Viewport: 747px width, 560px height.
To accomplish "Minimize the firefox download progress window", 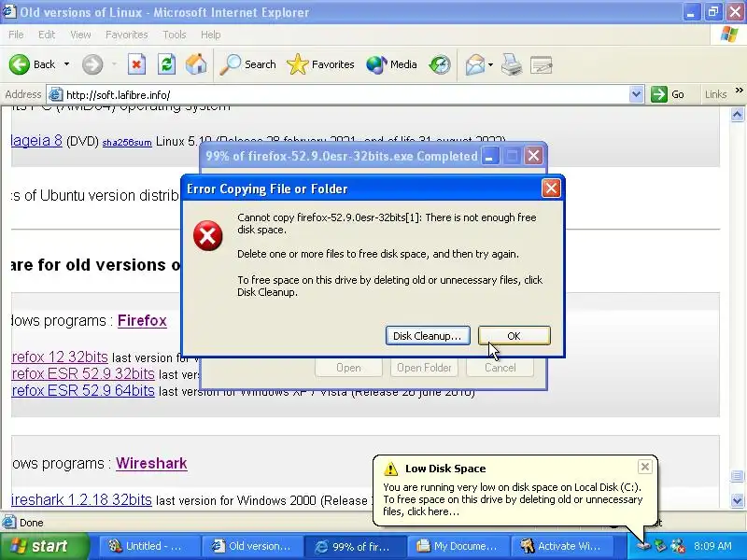I will point(489,156).
